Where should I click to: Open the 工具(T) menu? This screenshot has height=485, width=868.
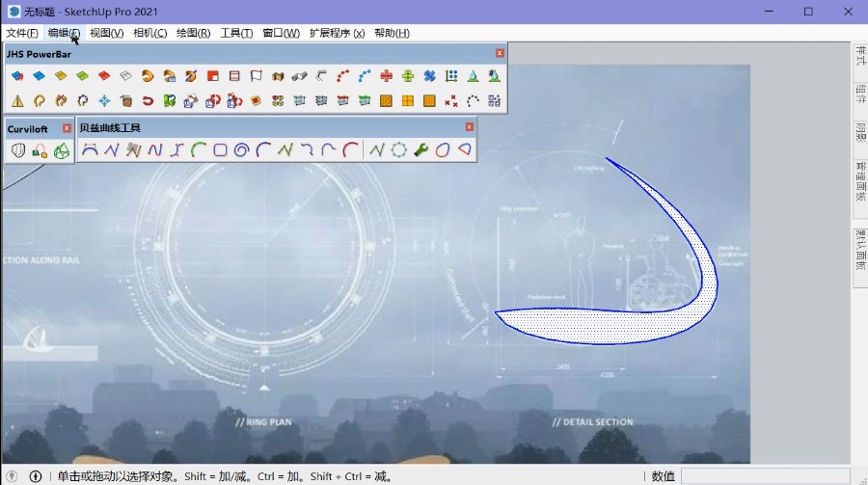(236, 33)
